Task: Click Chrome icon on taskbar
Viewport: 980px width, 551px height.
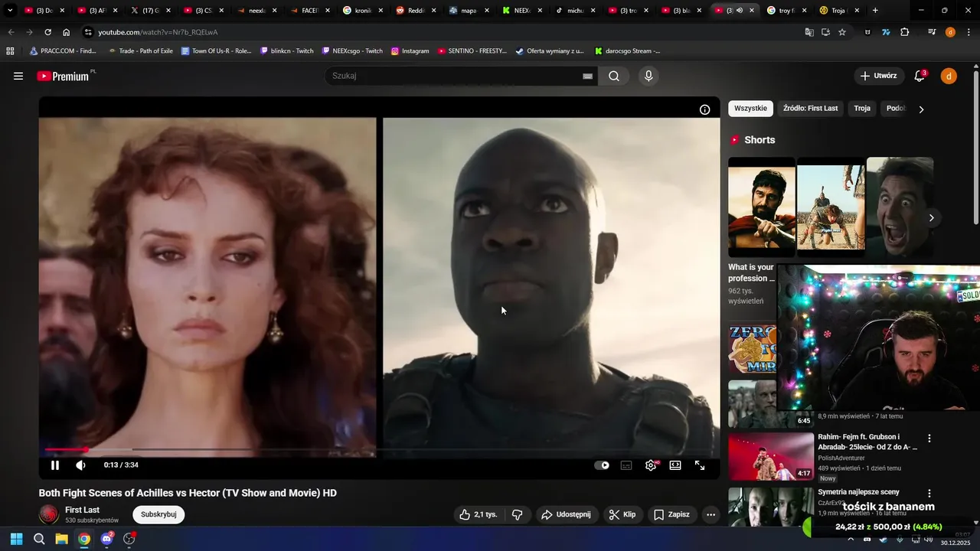Action: 84,539
